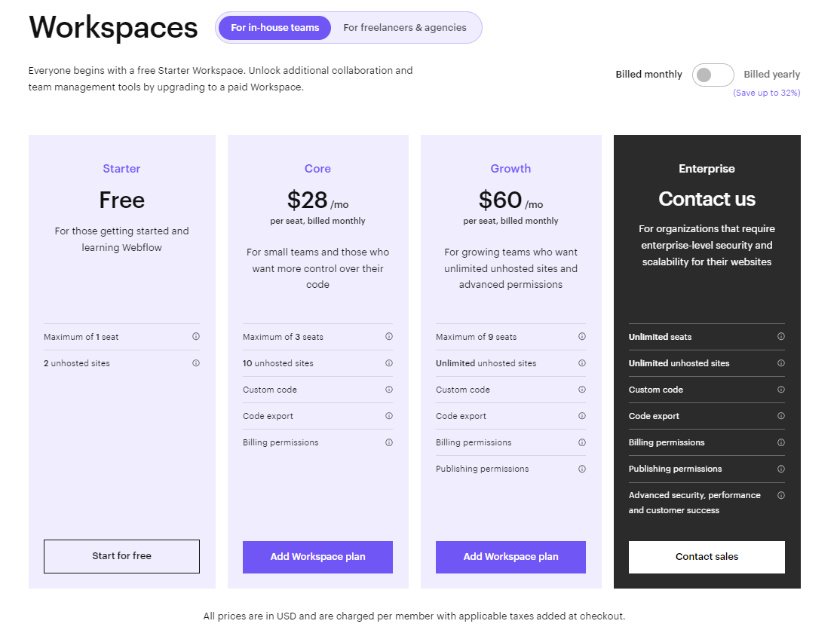Select the For in-house teams tab
Screen dimensions: 840x630
(274, 28)
